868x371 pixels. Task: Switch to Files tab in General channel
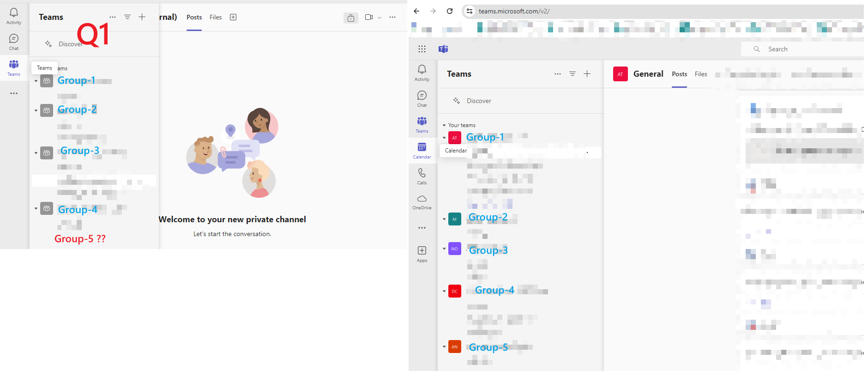pyautogui.click(x=701, y=74)
